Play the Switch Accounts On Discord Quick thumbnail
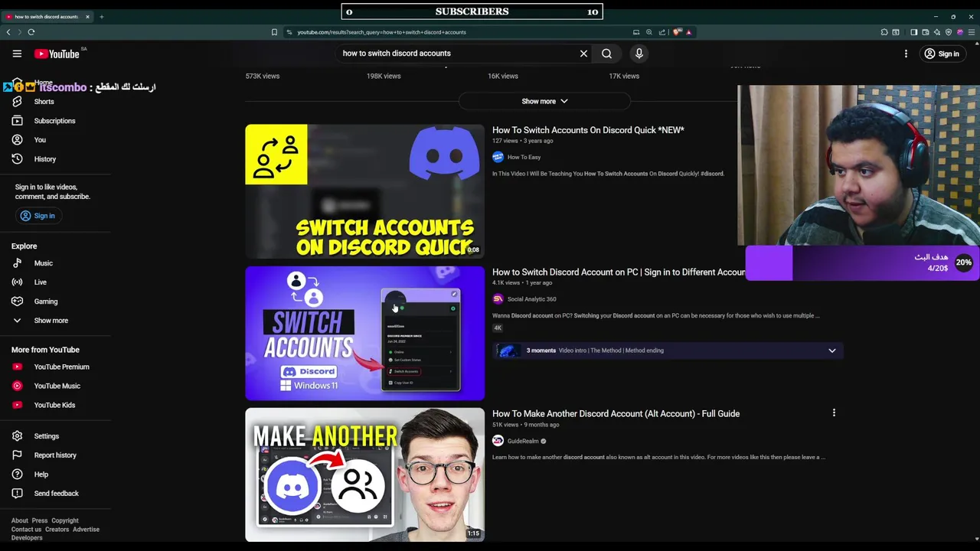The image size is (980, 551). click(x=364, y=191)
